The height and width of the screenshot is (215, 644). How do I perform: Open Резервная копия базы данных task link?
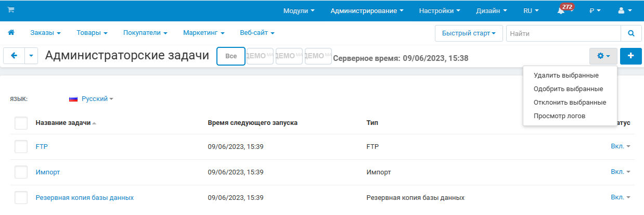click(85, 198)
